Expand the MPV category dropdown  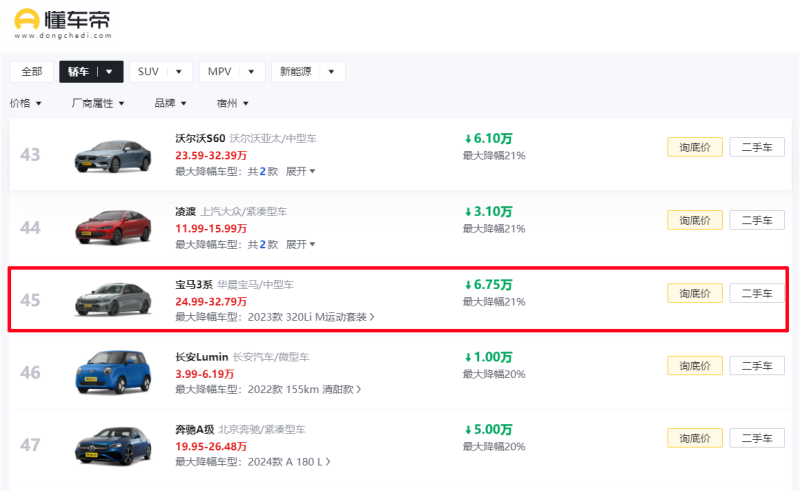pyautogui.click(x=251, y=72)
